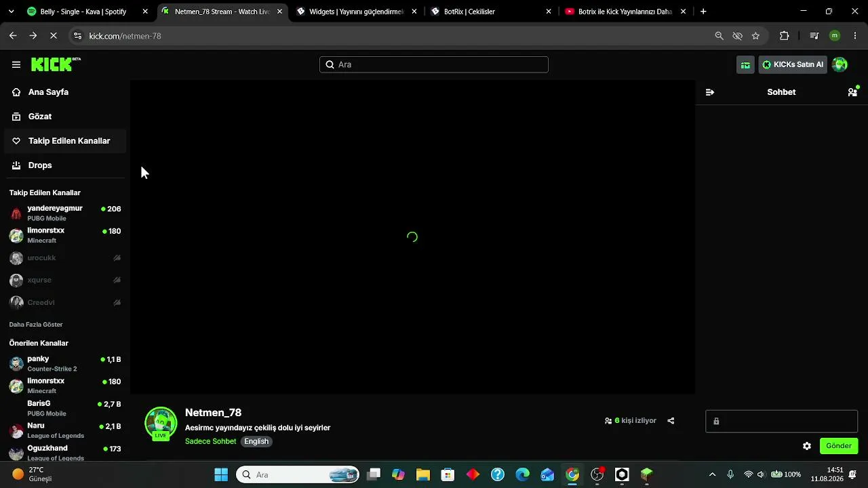Viewport: 868px width, 488px height.
Task: Open the Gözat browse page
Action: (65, 117)
